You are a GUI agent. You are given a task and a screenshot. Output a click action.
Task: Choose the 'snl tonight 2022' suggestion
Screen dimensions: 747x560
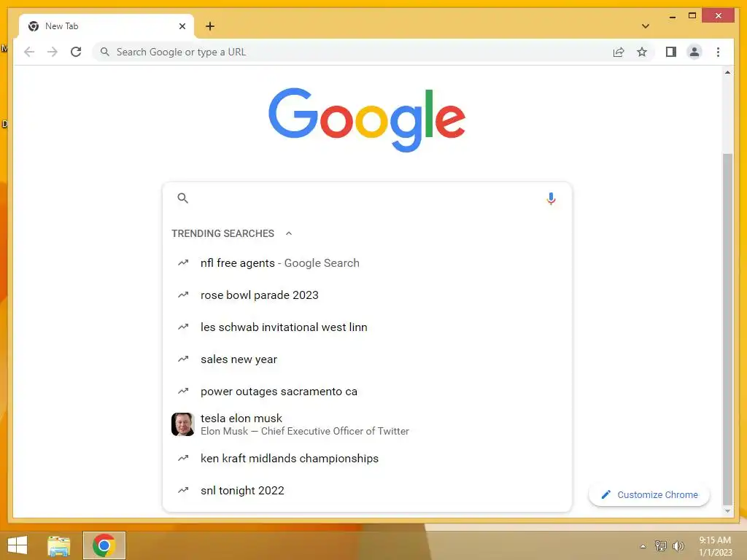pos(367,491)
